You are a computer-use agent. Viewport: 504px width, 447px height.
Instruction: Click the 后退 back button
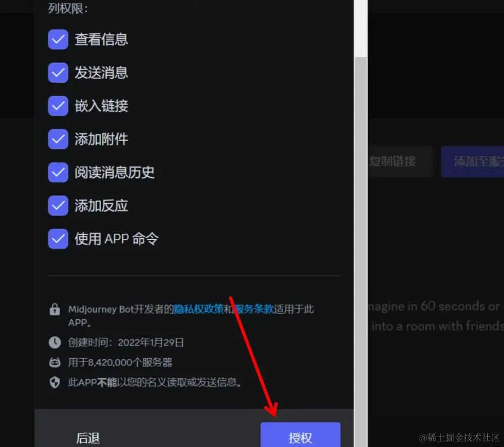point(88,438)
